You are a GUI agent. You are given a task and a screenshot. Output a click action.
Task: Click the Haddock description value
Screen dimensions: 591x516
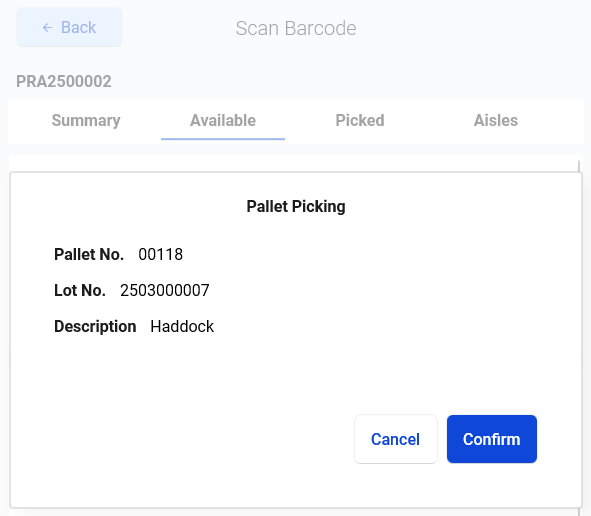point(182,326)
